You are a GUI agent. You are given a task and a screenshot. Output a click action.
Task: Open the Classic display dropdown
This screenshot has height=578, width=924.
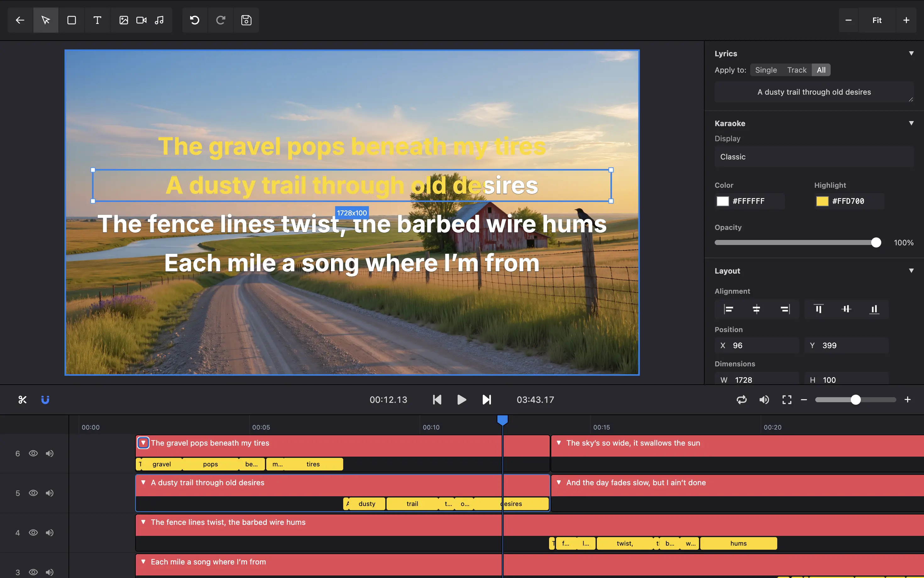pyautogui.click(x=814, y=157)
